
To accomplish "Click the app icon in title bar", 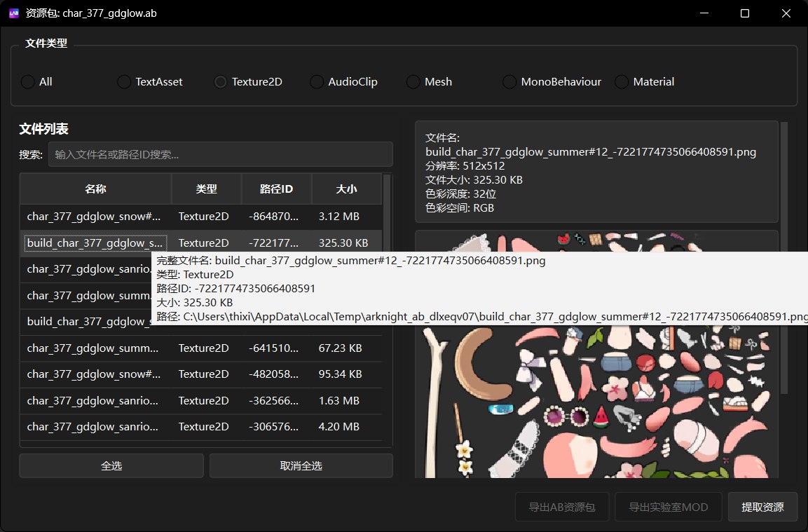I will point(14,13).
